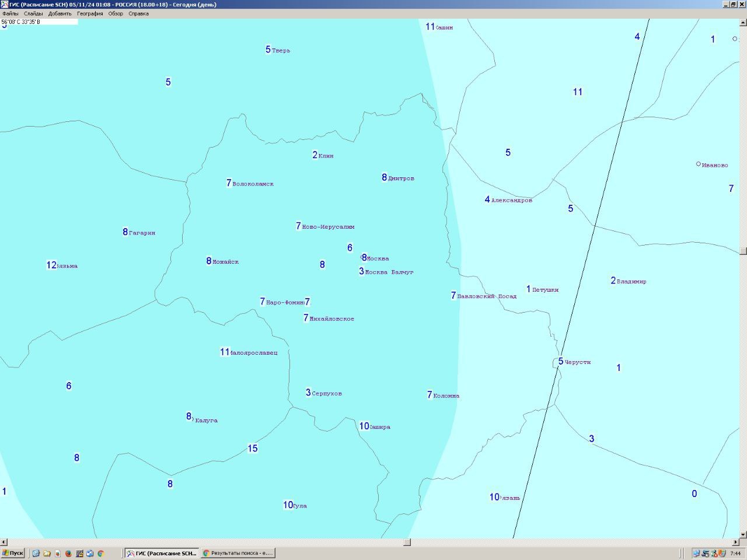747x560 pixels.
Task: Click the horizontal scrollbar right arrow
Action: click(735, 542)
